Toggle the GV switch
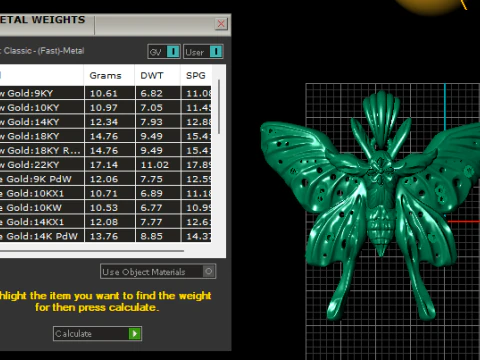The height and width of the screenshot is (360, 480). click(x=164, y=52)
